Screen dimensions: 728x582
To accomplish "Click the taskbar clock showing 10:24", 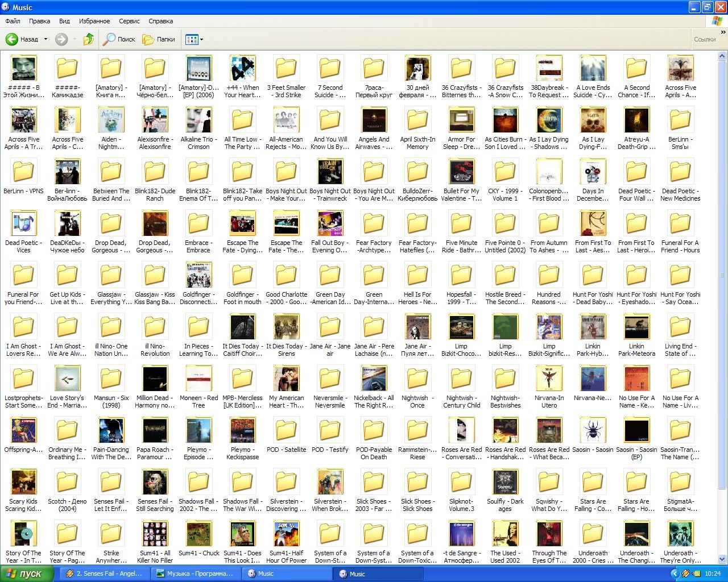I will [x=713, y=574].
